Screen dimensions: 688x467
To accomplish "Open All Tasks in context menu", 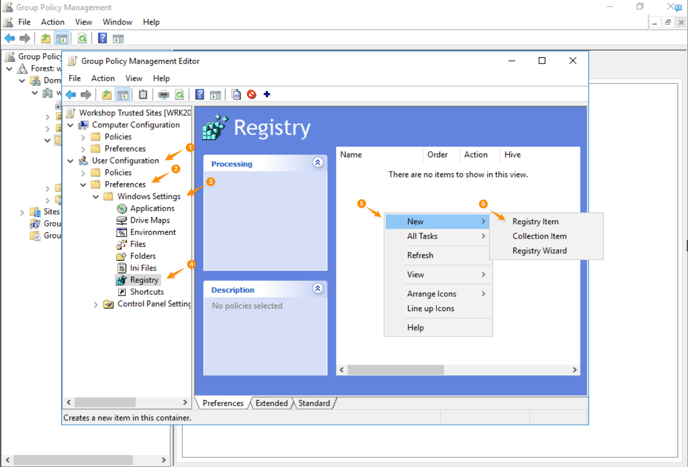I will pyautogui.click(x=438, y=236).
